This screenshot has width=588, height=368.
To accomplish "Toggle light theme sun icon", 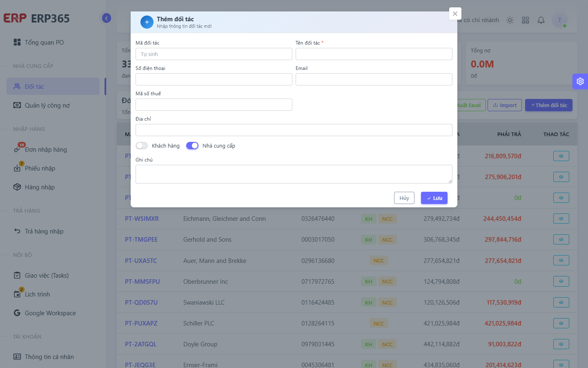I will point(510,20).
